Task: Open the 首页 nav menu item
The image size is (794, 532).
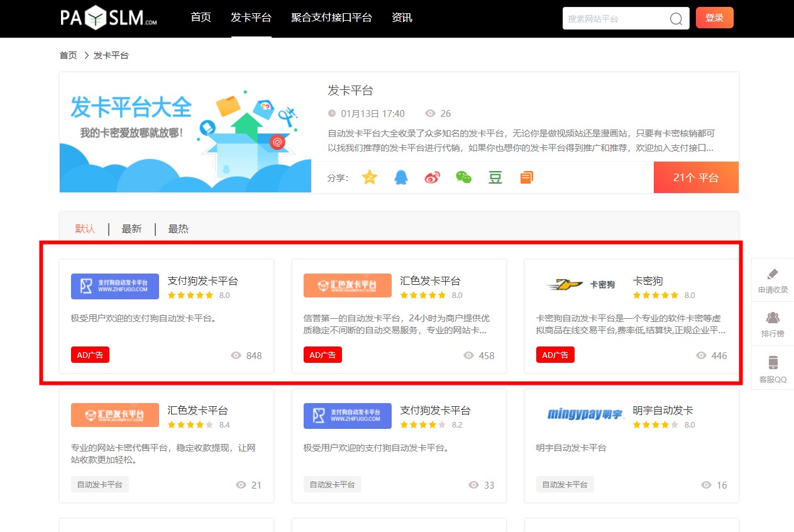Action: tap(201, 18)
